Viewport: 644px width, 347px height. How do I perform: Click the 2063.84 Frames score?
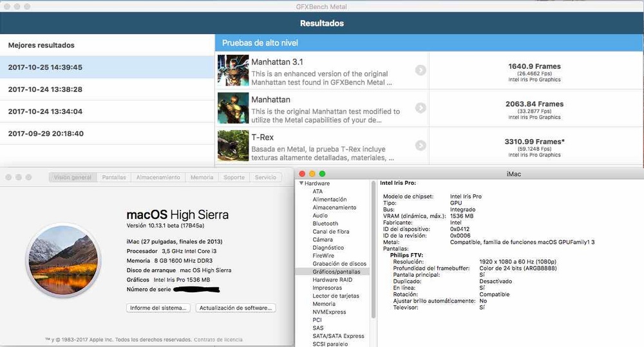[x=535, y=104]
